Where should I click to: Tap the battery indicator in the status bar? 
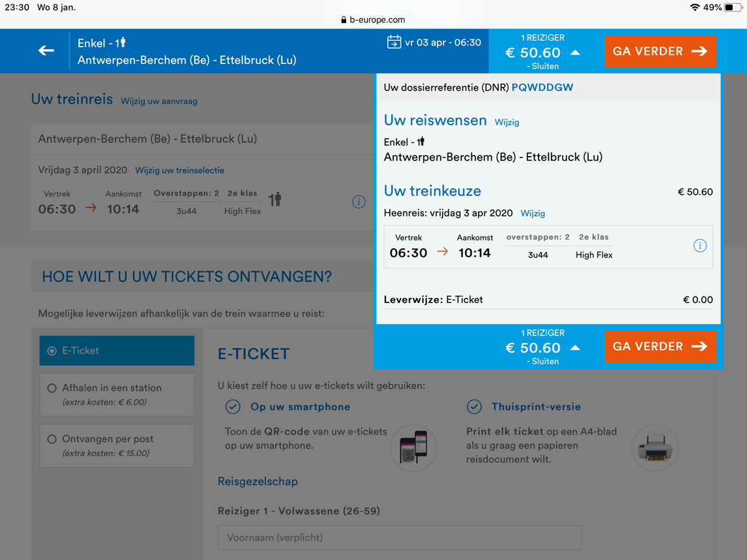732,7
